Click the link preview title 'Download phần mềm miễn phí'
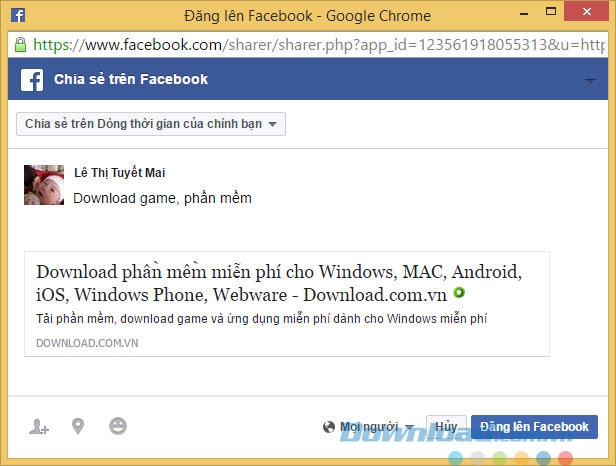 (x=279, y=283)
